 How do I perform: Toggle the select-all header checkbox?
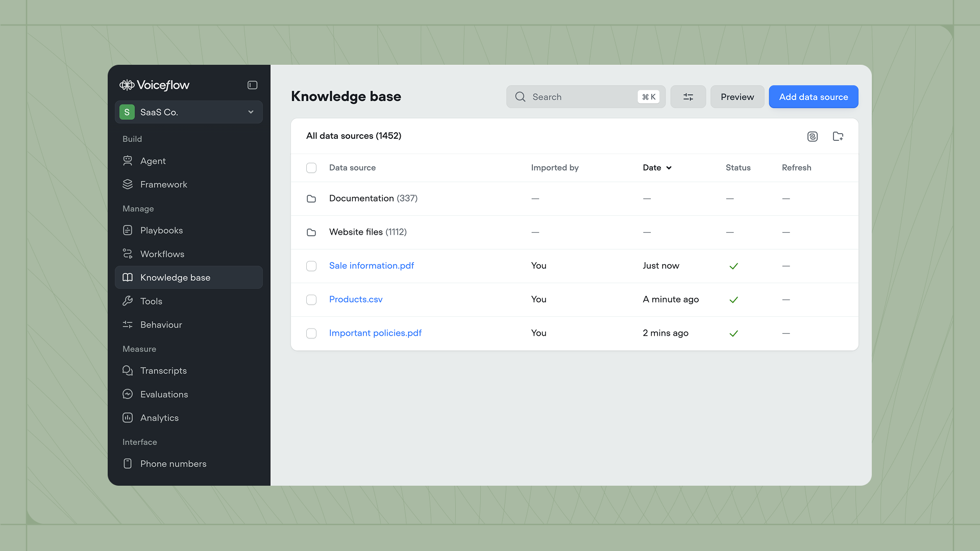pyautogui.click(x=311, y=168)
